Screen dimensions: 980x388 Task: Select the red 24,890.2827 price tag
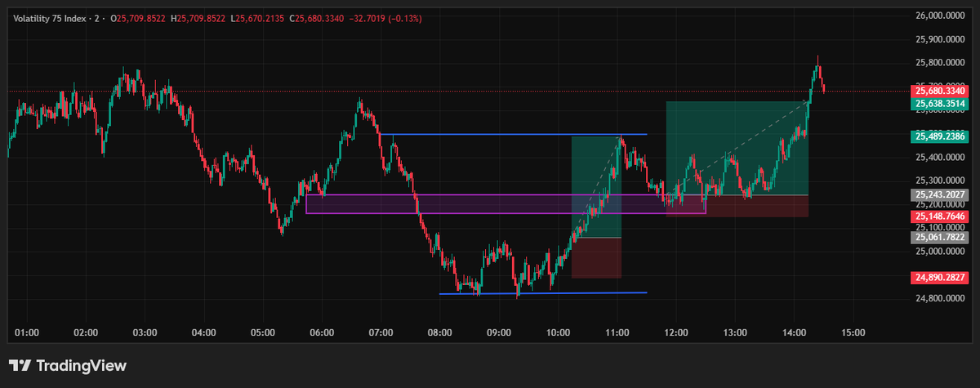click(941, 278)
